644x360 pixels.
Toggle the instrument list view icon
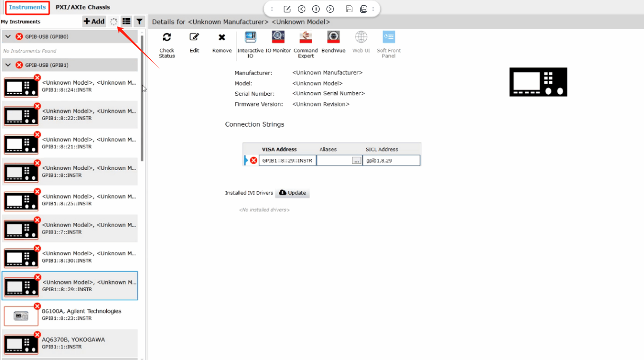click(126, 22)
